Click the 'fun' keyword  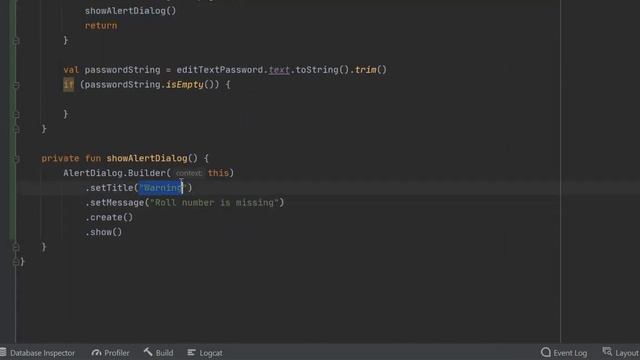[x=93, y=158]
